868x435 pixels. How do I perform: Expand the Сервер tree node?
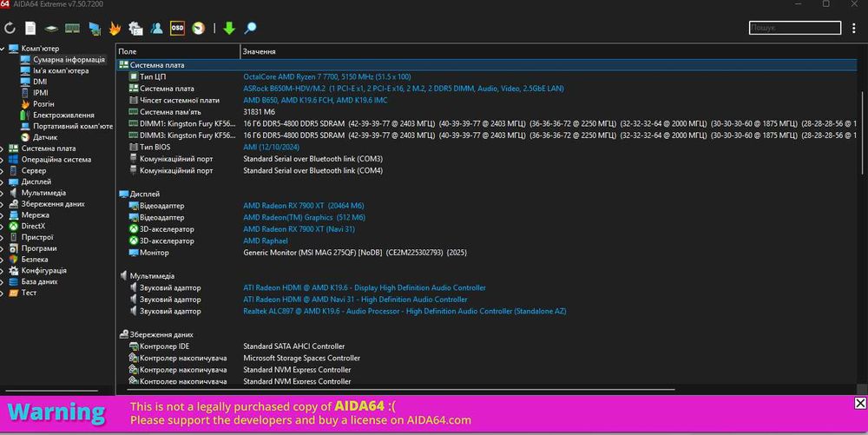[3, 170]
